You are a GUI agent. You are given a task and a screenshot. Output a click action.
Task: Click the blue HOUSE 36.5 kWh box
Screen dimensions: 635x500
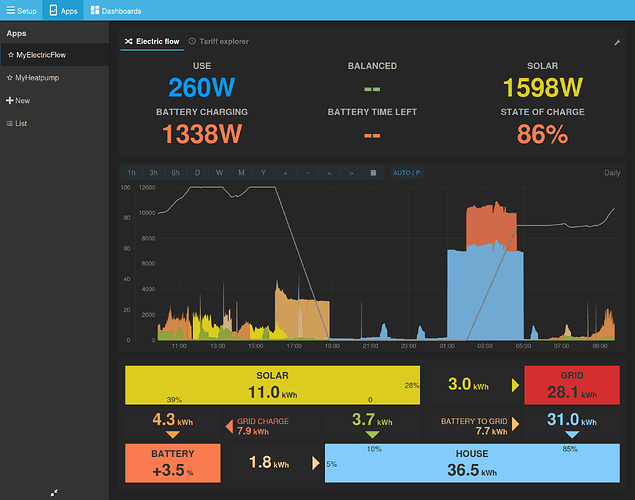click(x=472, y=463)
